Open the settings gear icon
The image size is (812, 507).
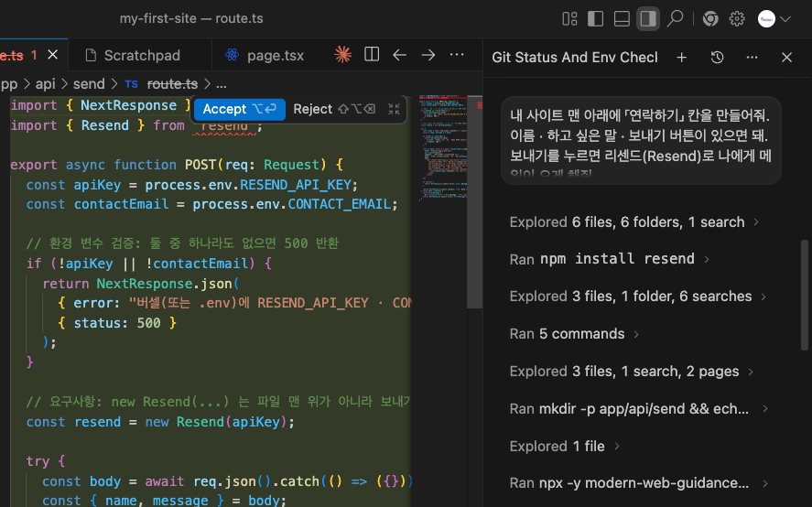737,19
